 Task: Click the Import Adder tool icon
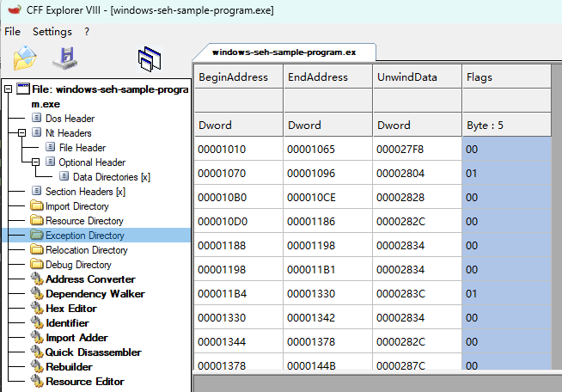click(x=37, y=338)
